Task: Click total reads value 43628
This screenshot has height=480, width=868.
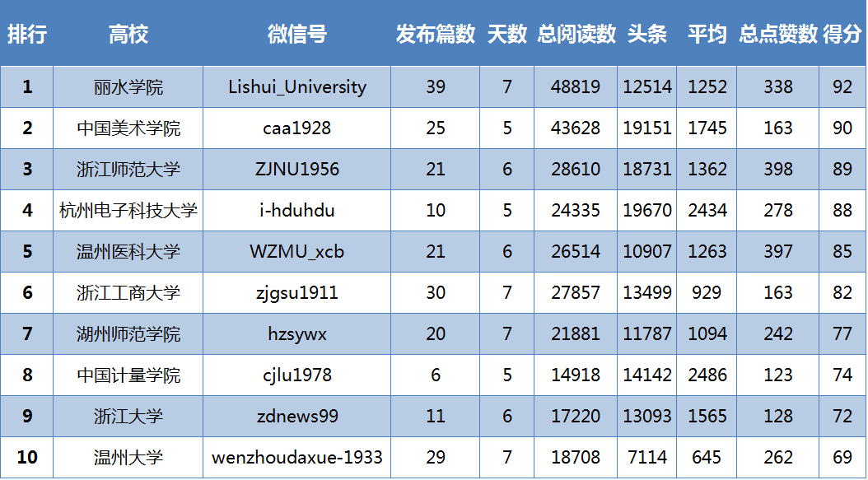Action: [576, 128]
